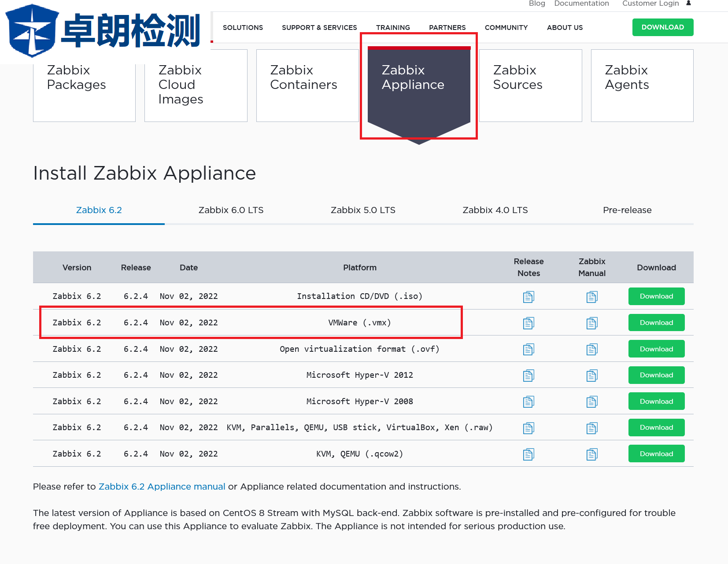Click the 'Install Zabbix Appliance' heading
Image resolution: width=728 pixels, height=564 pixels.
(x=144, y=173)
